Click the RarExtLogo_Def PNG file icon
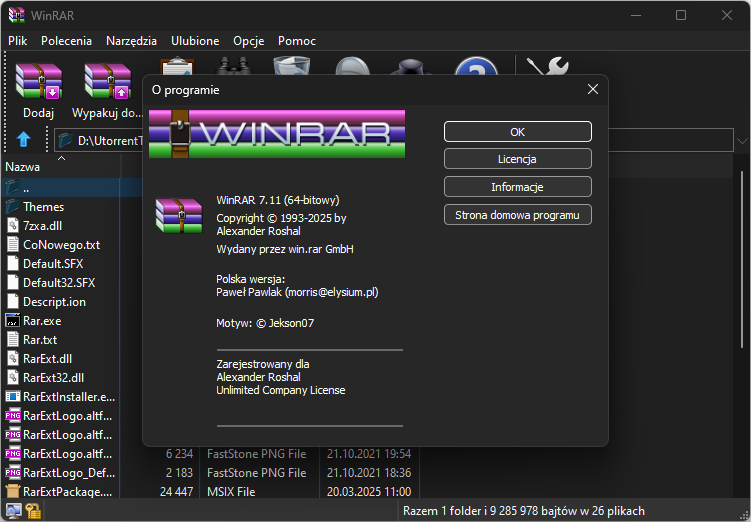Image resolution: width=751 pixels, height=522 pixels. [13, 472]
